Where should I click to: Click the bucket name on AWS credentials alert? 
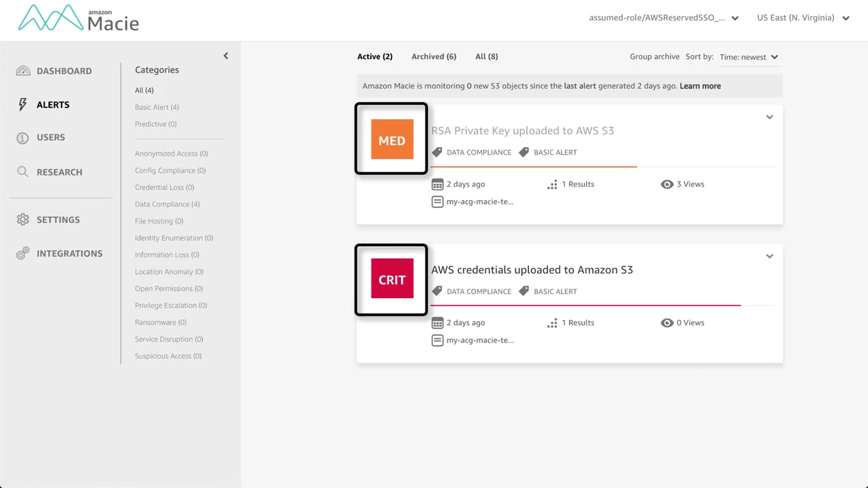[480, 341]
